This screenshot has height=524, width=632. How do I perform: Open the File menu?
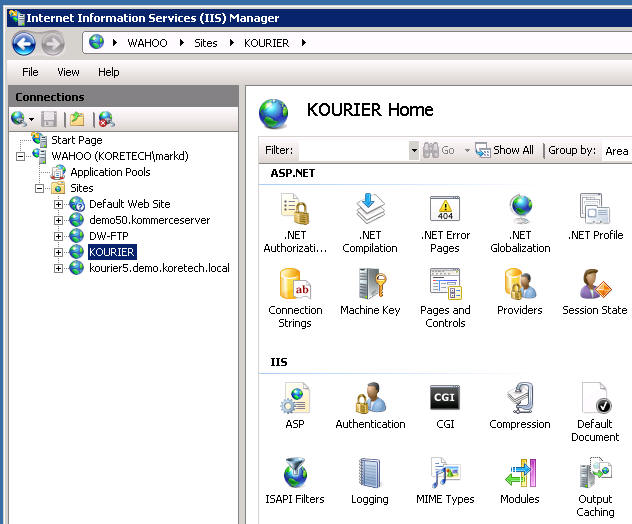(x=30, y=72)
